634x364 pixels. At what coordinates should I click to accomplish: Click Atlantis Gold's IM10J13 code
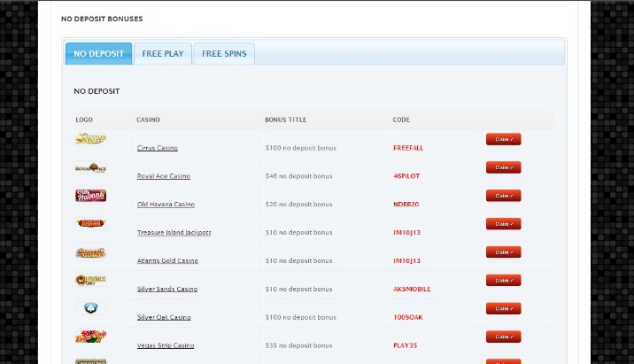pos(406,261)
